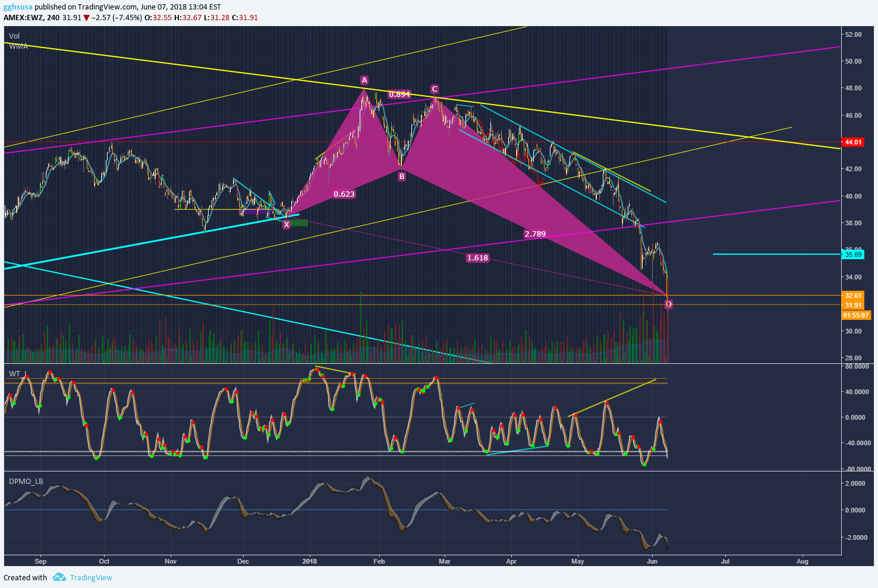Image resolution: width=878 pixels, height=588 pixels.
Task: Click the Apr time axis label
Action: click(x=511, y=561)
